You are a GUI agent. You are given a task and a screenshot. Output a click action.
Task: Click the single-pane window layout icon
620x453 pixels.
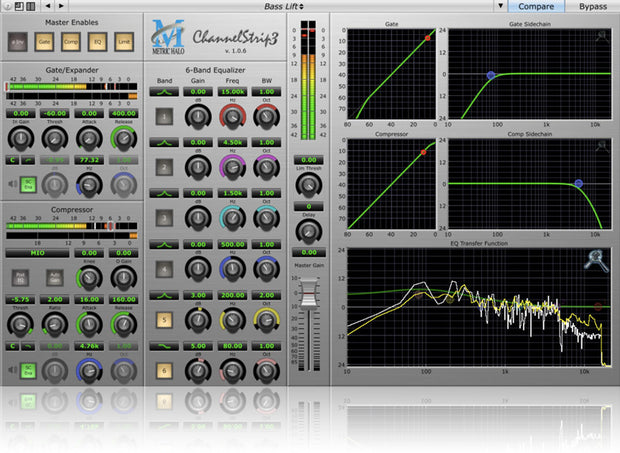(x=19, y=6)
